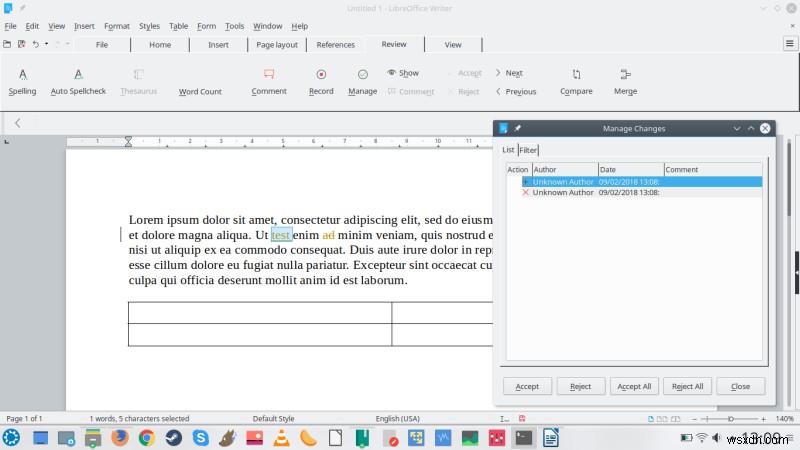The image size is (800, 450).
Task: Toggle Auto Spellcheck
Action: [78, 82]
